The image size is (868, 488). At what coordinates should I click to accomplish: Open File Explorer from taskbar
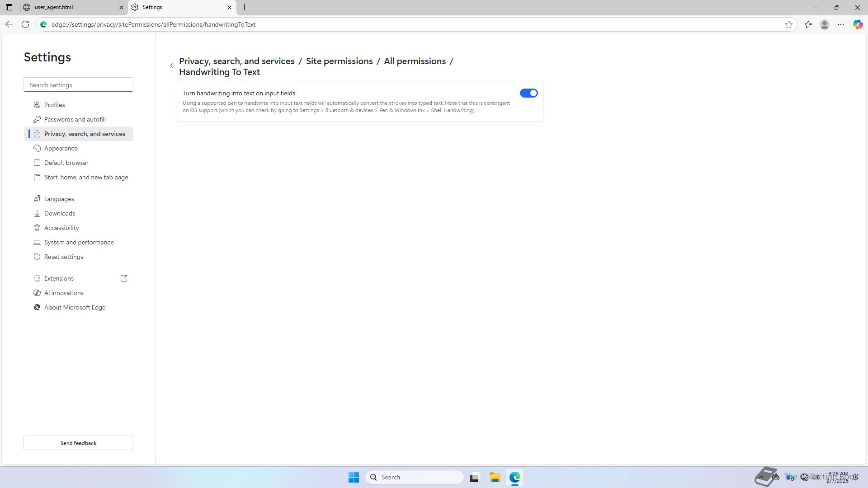click(495, 477)
